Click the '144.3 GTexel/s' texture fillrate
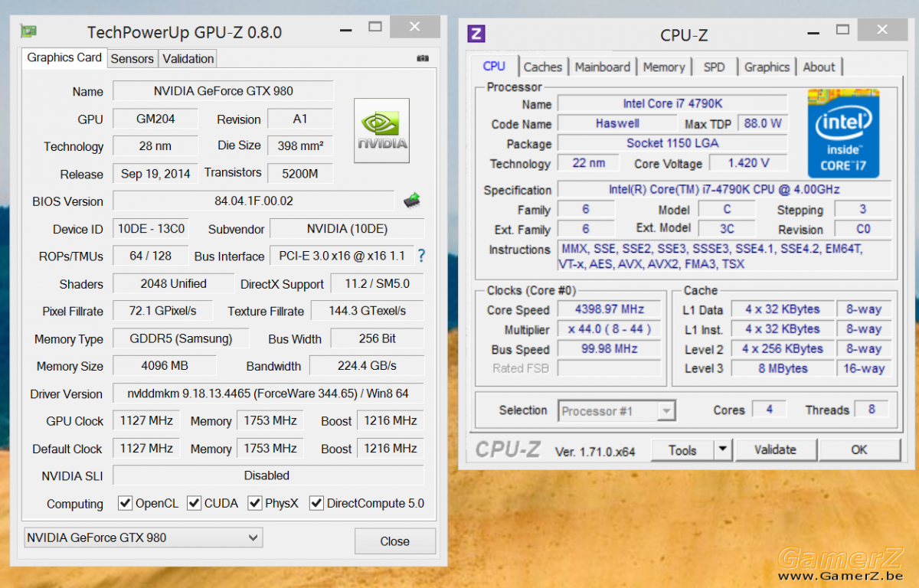The image size is (919, 588). tap(367, 311)
